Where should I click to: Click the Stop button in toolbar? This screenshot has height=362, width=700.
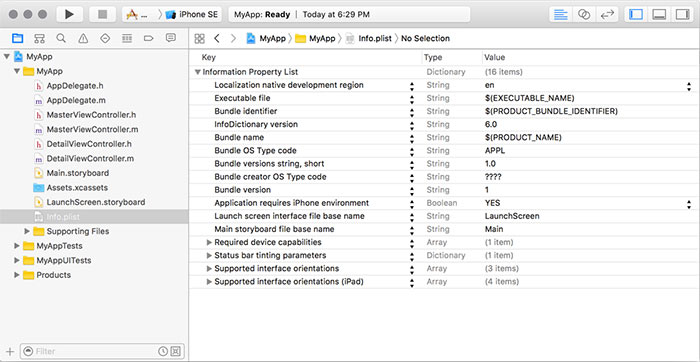[103, 14]
